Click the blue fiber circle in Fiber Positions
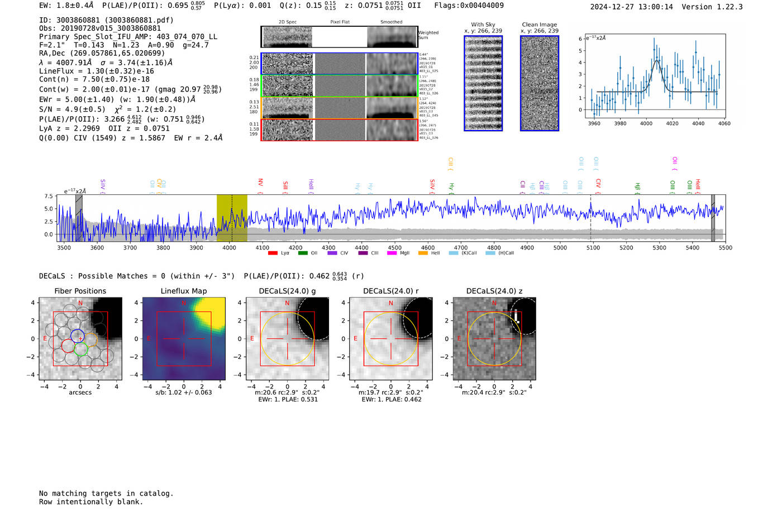 point(78,337)
